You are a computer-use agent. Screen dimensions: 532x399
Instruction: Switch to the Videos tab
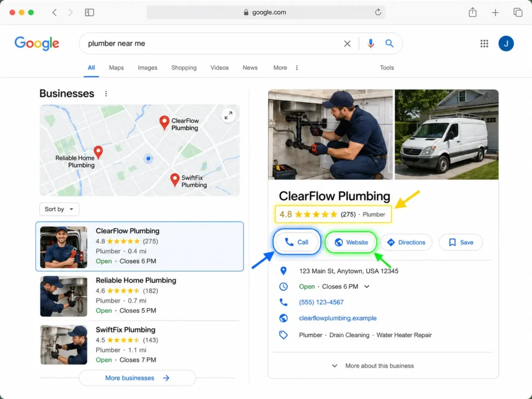(220, 68)
